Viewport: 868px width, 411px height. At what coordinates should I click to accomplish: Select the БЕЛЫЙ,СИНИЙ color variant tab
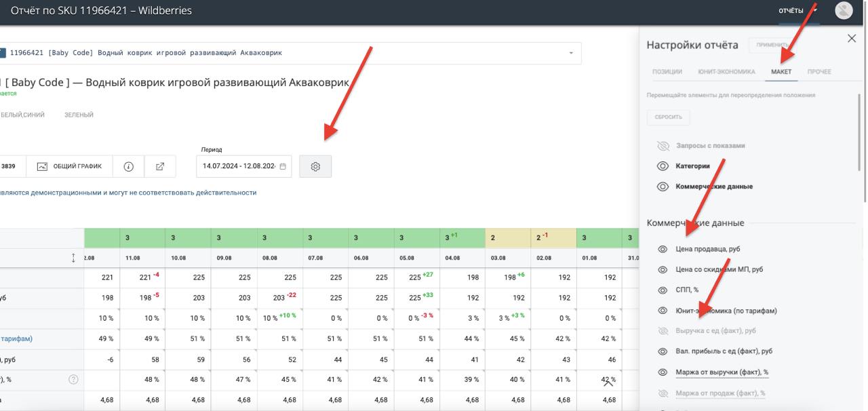[22, 115]
